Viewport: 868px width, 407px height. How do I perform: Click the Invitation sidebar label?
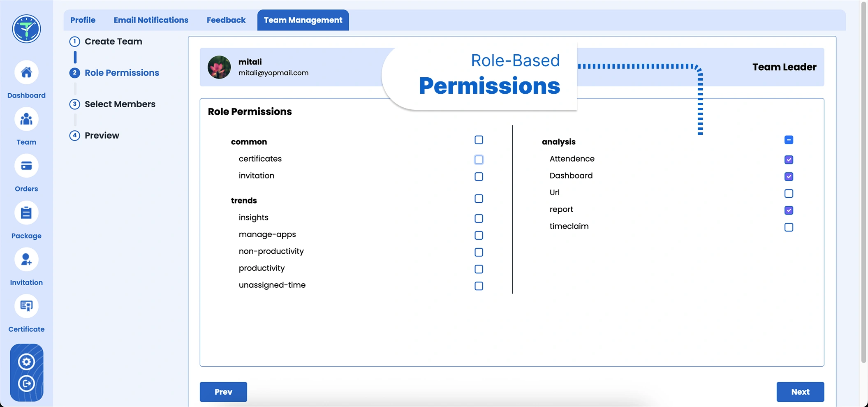(26, 282)
